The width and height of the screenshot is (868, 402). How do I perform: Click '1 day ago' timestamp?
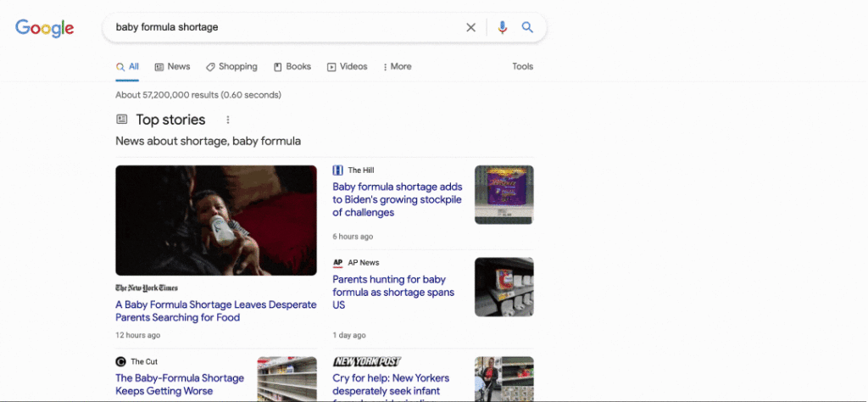point(349,335)
